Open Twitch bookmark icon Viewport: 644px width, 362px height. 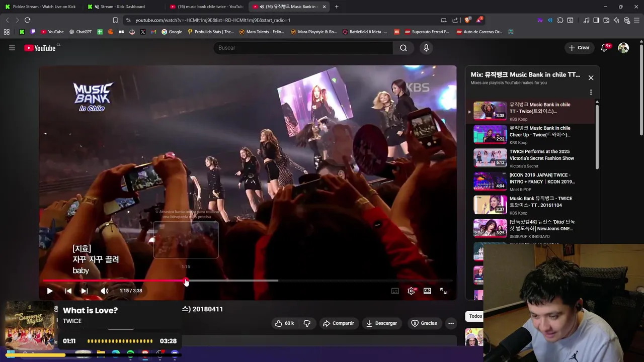pos(33,32)
